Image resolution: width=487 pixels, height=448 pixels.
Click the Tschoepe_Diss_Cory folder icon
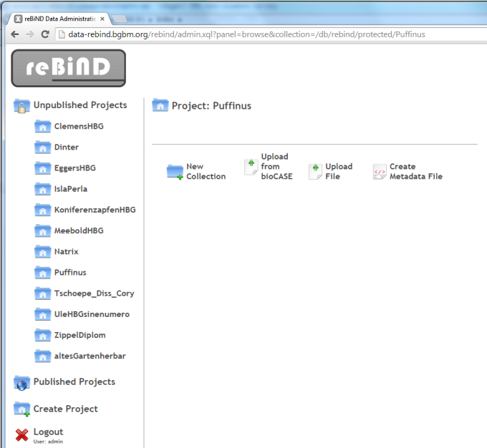[x=42, y=293]
